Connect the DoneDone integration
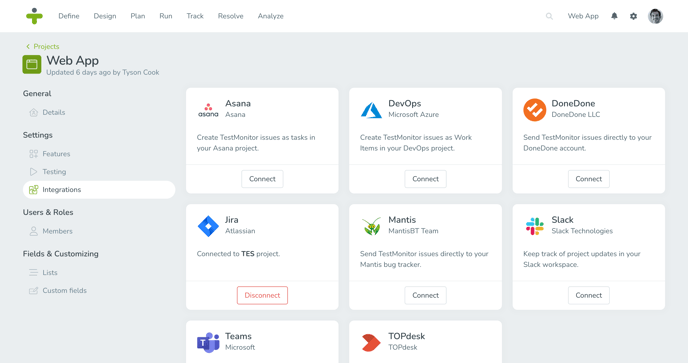 (589, 179)
